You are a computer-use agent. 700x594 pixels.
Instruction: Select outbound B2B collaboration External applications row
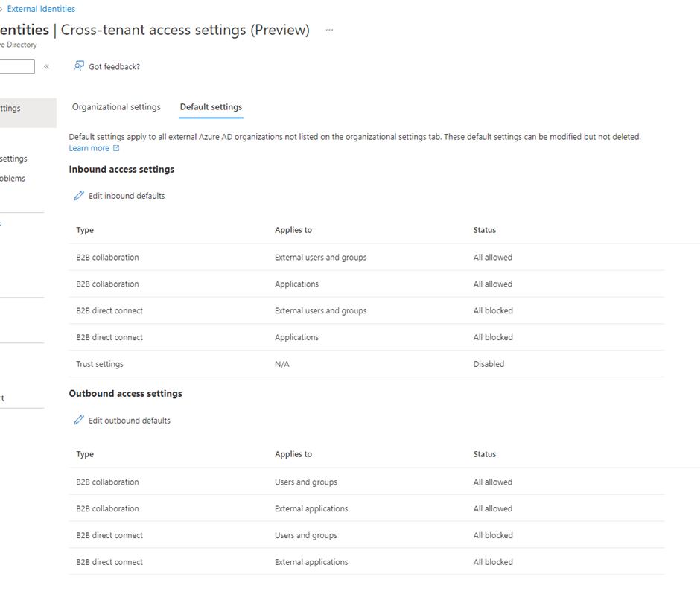point(311,508)
